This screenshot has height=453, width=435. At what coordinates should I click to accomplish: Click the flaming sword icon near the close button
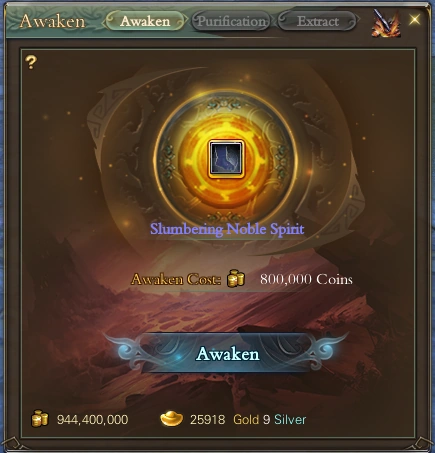387,23
